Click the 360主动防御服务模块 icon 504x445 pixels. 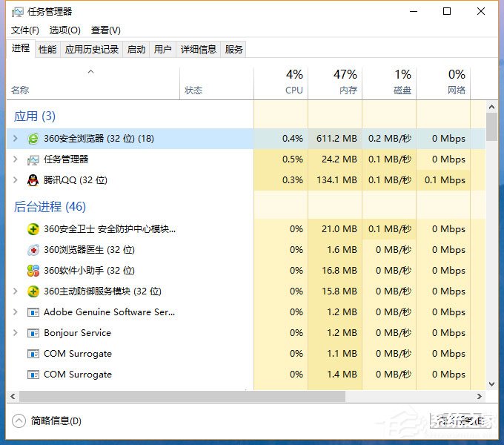click(x=33, y=291)
